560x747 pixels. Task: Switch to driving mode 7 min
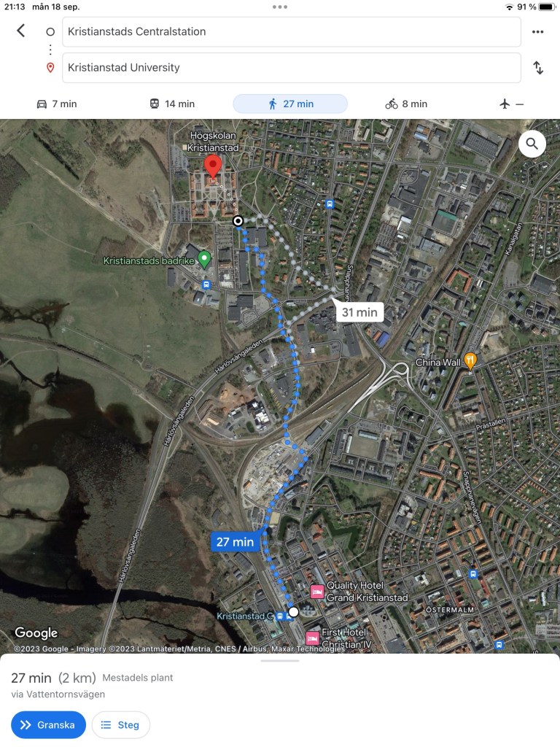(57, 104)
